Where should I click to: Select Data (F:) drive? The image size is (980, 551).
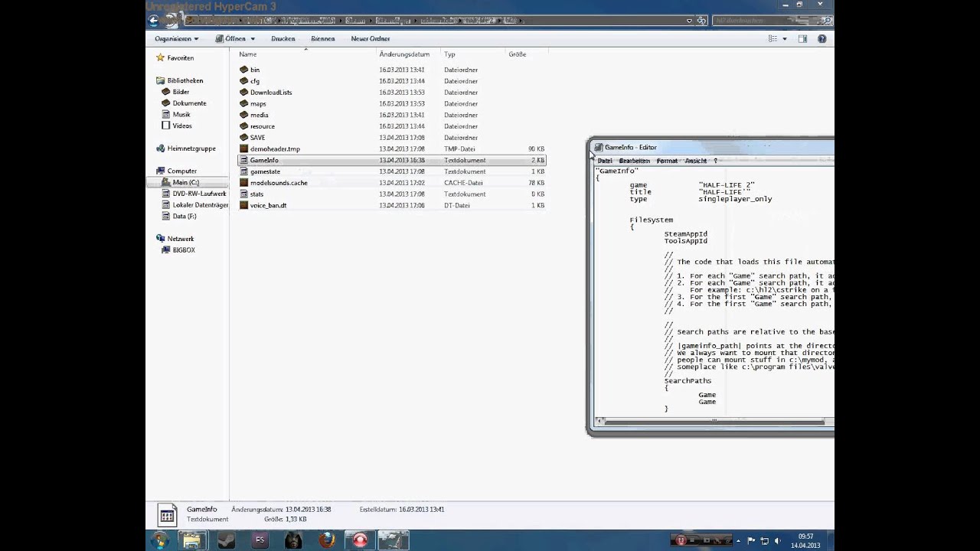tap(185, 217)
